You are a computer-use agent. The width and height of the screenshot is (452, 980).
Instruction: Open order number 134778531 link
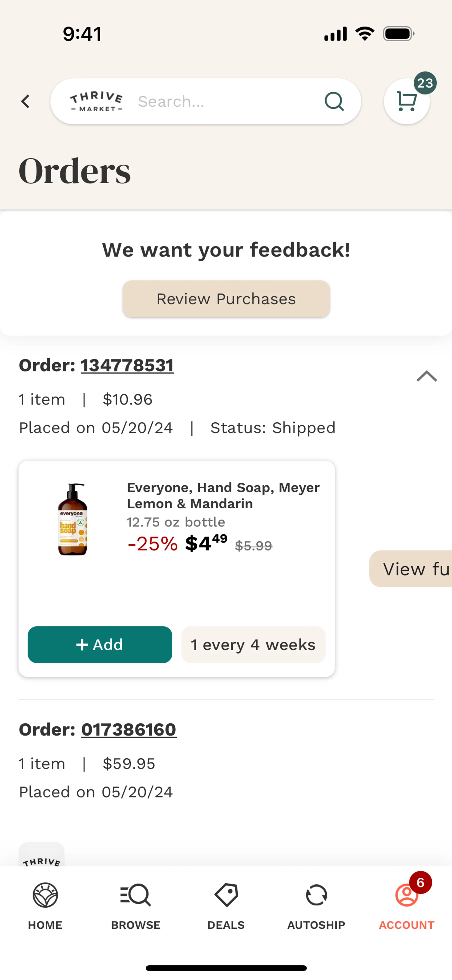(127, 365)
